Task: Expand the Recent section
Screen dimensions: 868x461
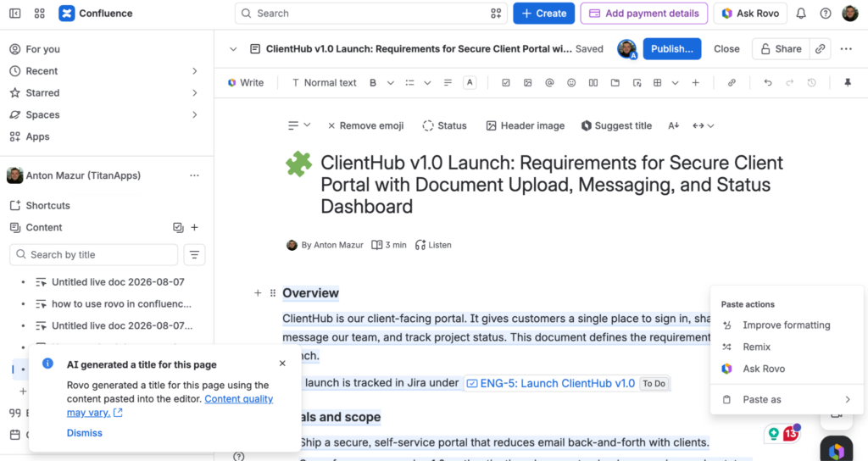Action: click(195, 71)
